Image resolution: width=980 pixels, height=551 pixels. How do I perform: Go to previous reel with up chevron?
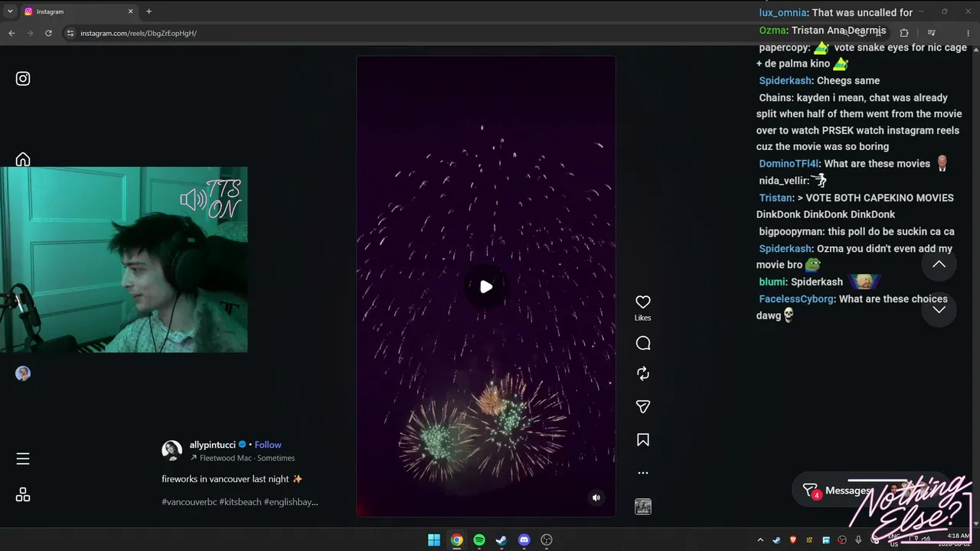click(939, 265)
